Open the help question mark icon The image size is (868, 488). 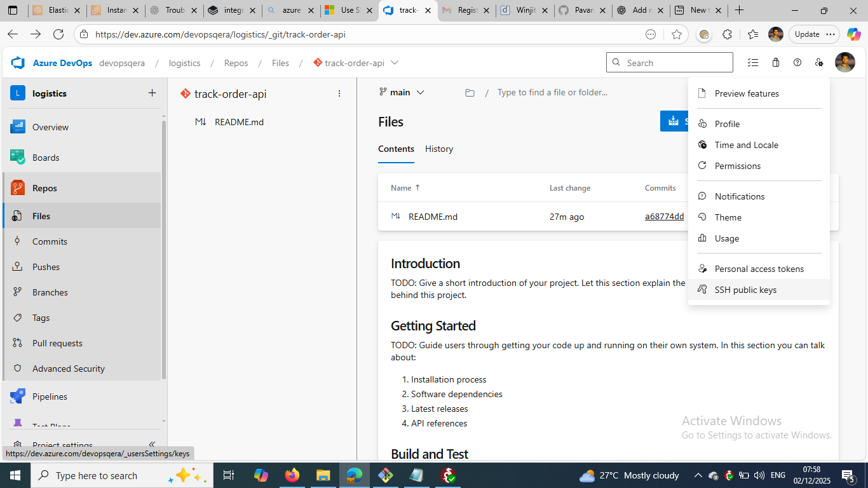pos(797,62)
